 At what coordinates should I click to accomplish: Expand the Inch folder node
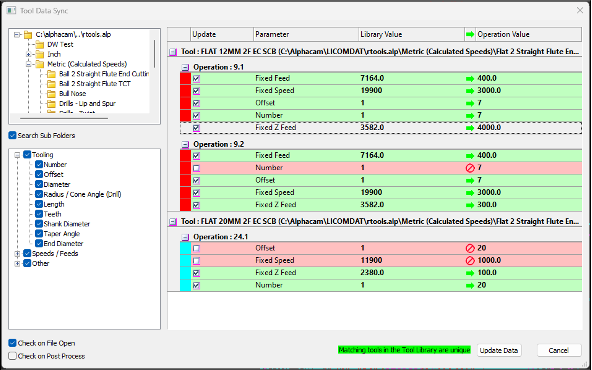tap(28, 54)
